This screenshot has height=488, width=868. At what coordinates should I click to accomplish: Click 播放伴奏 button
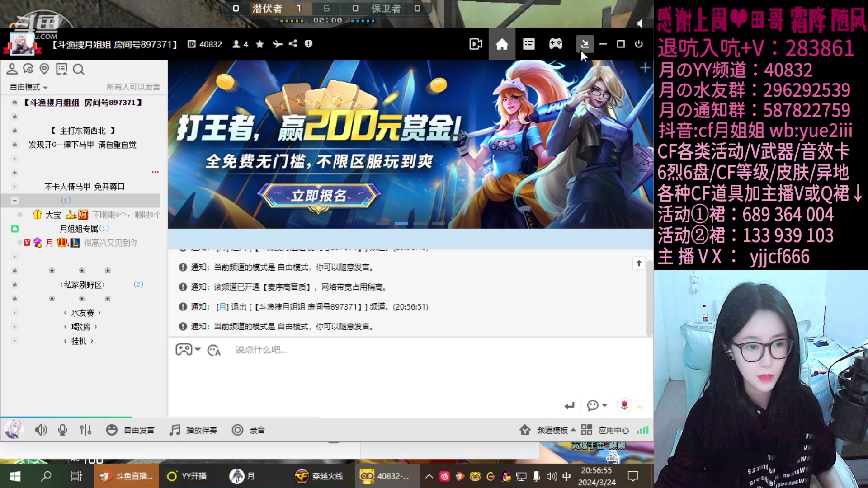(x=193, y=430)
